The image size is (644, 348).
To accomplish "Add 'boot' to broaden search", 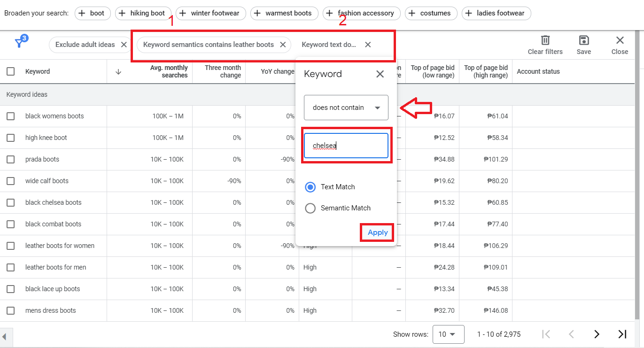I will coord(93,13).
